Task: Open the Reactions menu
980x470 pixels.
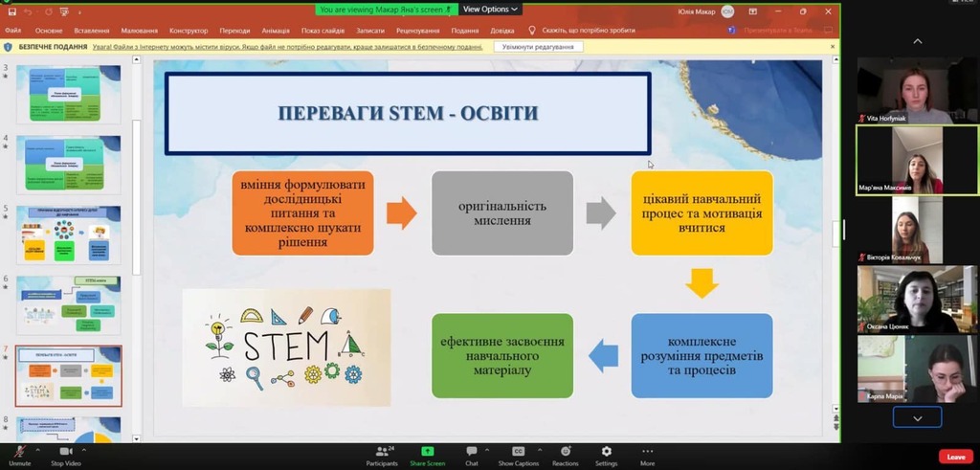Action: click(x=565, y=452)
